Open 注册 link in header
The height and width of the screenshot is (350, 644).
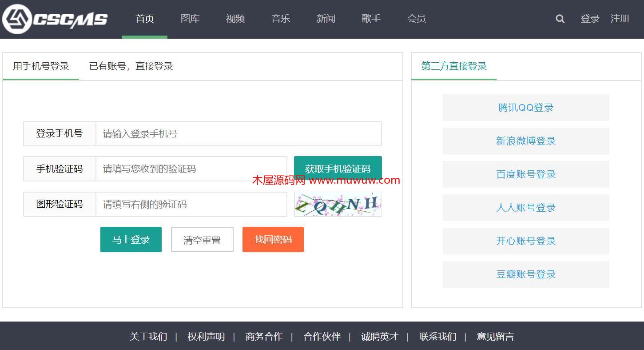click(x=620, y=19)
